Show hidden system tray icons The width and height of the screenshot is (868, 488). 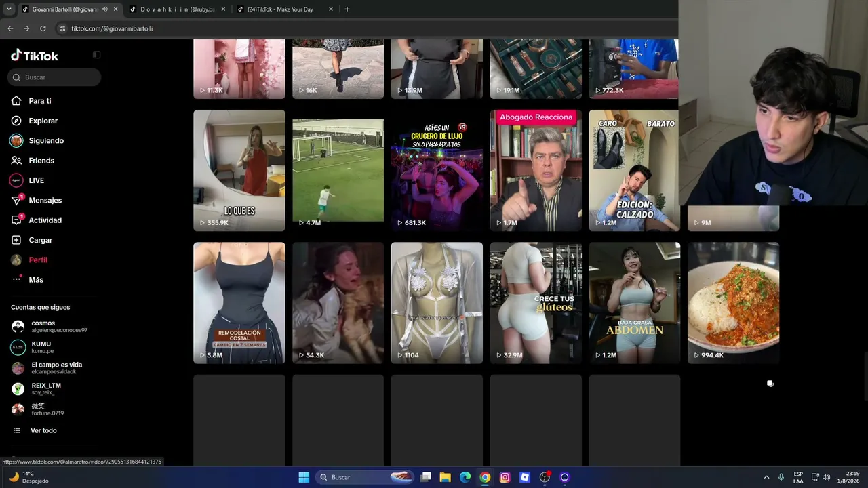(766, 477)
